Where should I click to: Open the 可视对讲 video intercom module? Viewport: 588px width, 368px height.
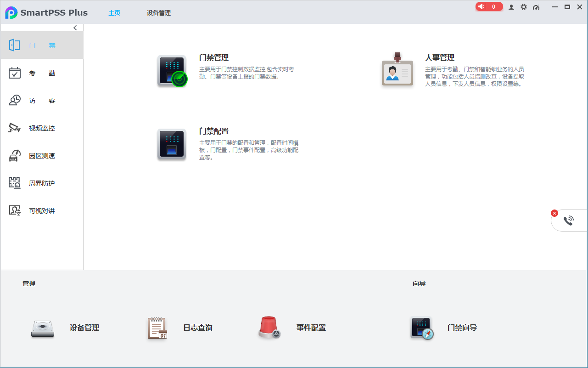pyautogui.click(x=42, y=211)
